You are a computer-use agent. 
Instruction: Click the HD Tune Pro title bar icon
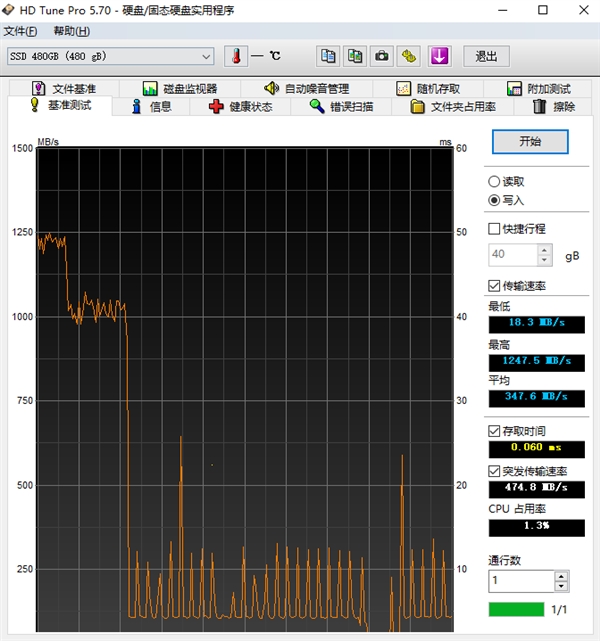point(8,10)
